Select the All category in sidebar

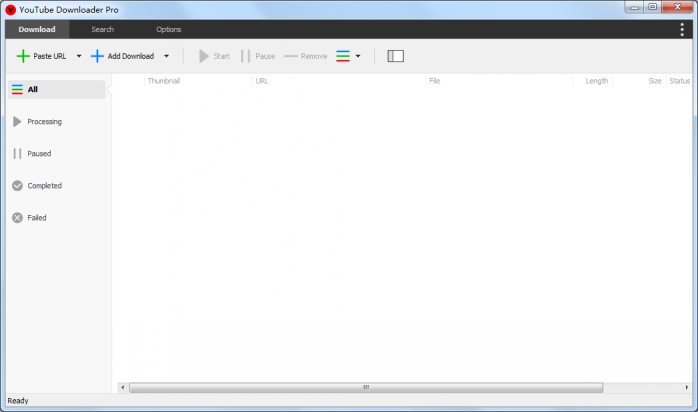pos(57,89)
